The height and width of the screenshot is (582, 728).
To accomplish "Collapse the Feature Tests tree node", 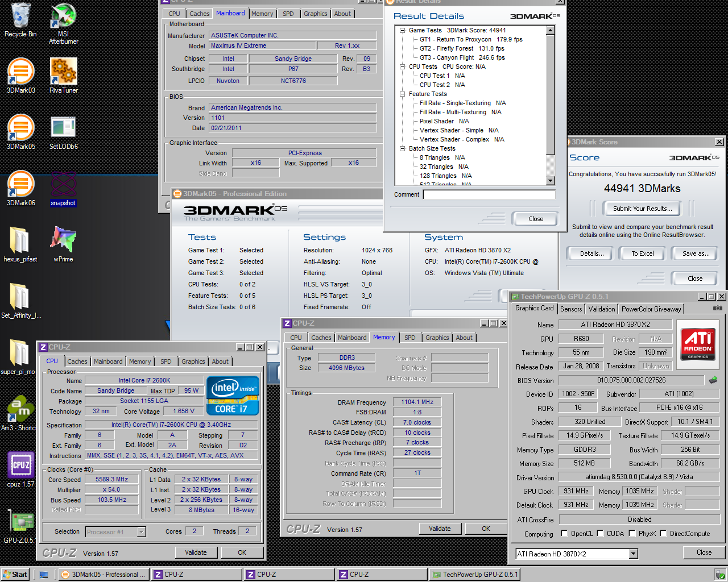I will coord(403,94).
